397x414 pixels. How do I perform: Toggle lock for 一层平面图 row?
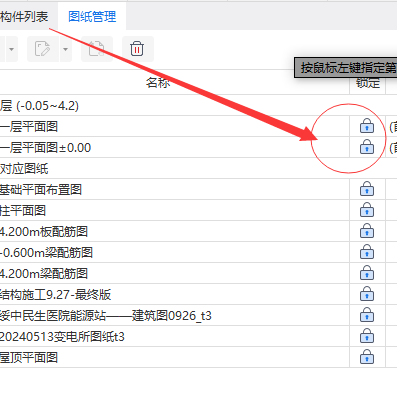click(x=367, y=126)
